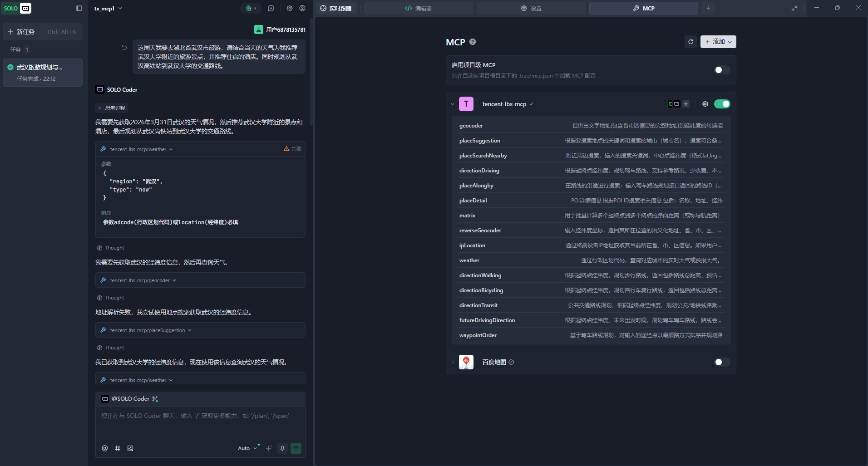
Task: Click the directionDriving tool row
Action: click(x=591, y=171)
